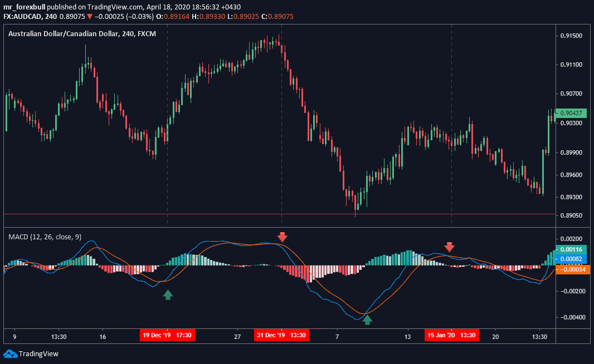
Task: Click the 15 Jan '20 13:30 timeline marker
Action: coord(451,335)
